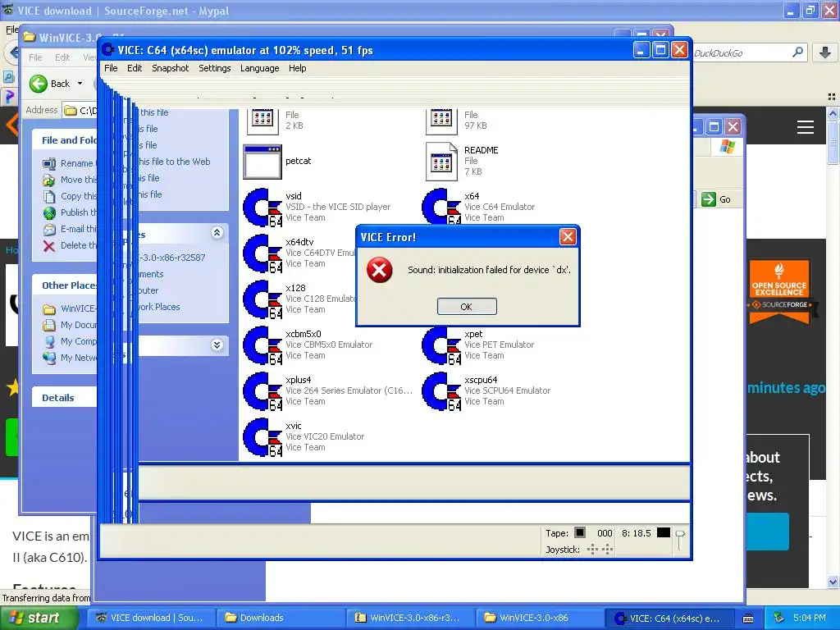This screenshot has width=840, height=630.
Task: Click Publish to Web task icon
Action: pos(49,212)
